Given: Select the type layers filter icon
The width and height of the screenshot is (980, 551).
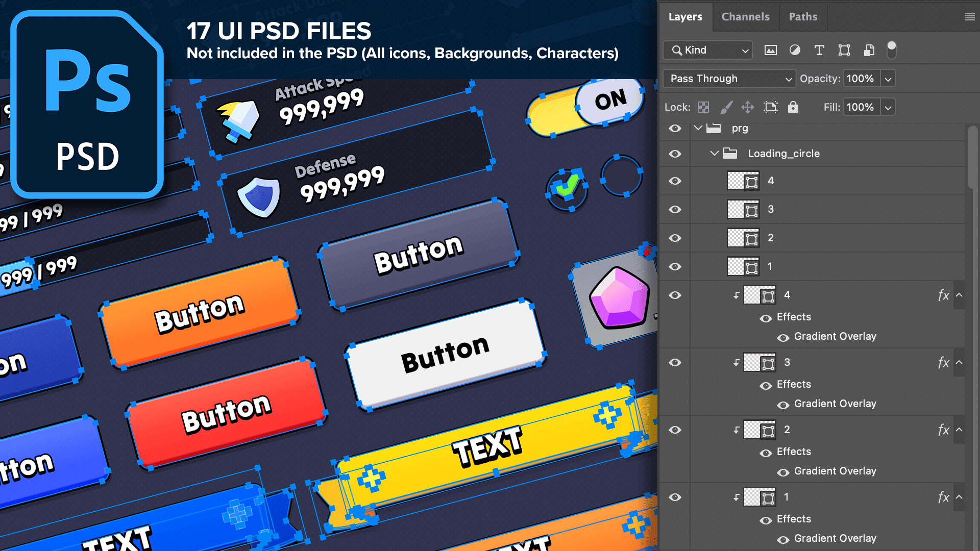Looking at the screenshot, I should pos(819,50).
